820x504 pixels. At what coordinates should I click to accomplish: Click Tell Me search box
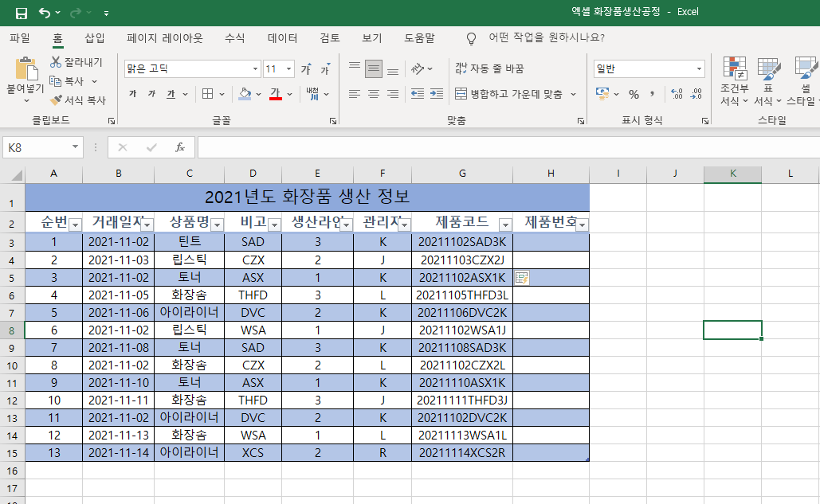coord(547,37)
